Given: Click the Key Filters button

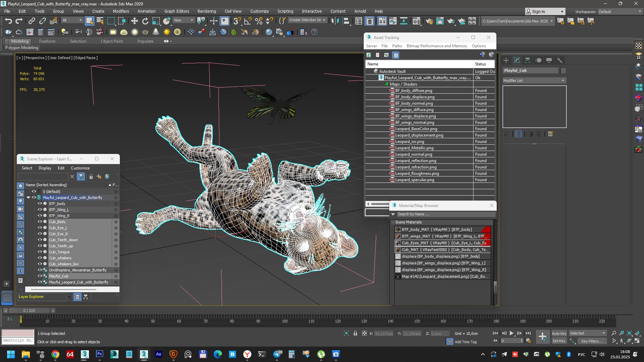Looking at the screenshot, I should click(592, 341).
